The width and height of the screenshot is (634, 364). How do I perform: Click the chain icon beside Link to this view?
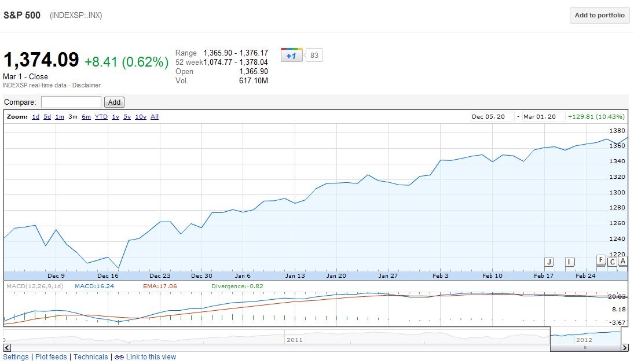click(x=119, y=357)
